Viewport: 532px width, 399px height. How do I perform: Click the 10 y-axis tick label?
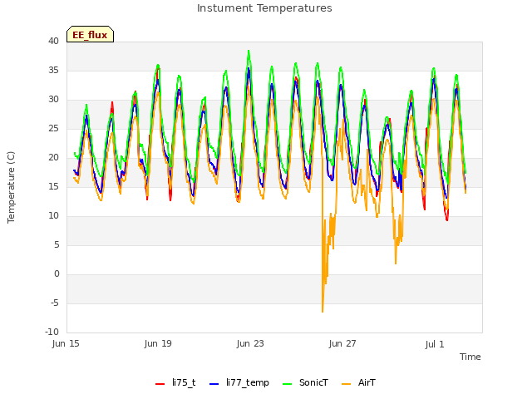click(53, 216)
